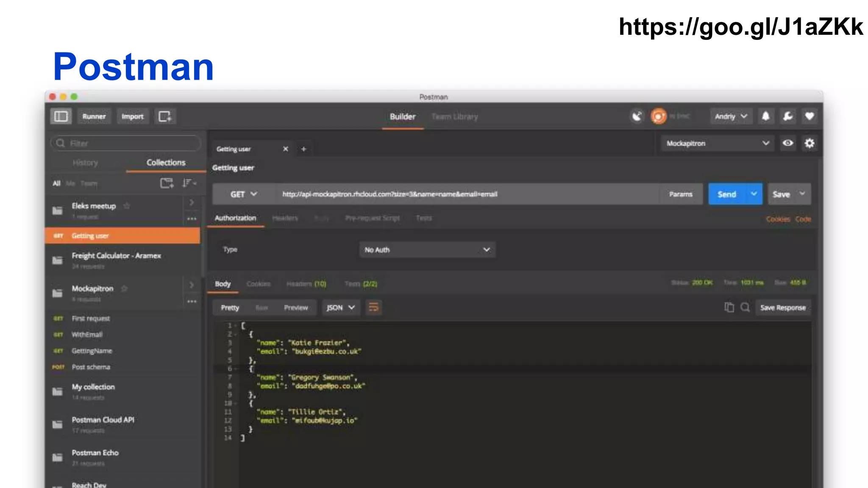Open the Postman Cloud API collection

122,424
